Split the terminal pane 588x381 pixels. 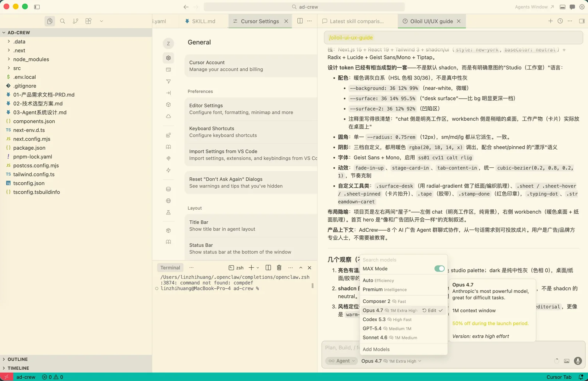(x=268, y=267)
